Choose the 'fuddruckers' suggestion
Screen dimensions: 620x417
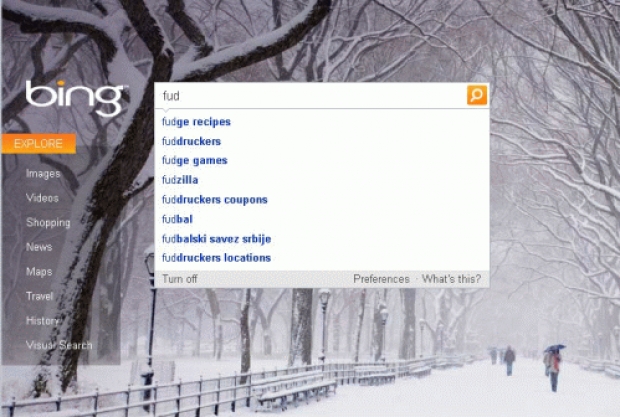click(x=191, y=141)
